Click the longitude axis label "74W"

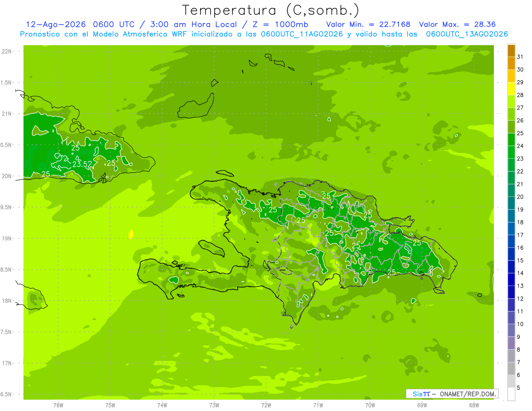162,405
